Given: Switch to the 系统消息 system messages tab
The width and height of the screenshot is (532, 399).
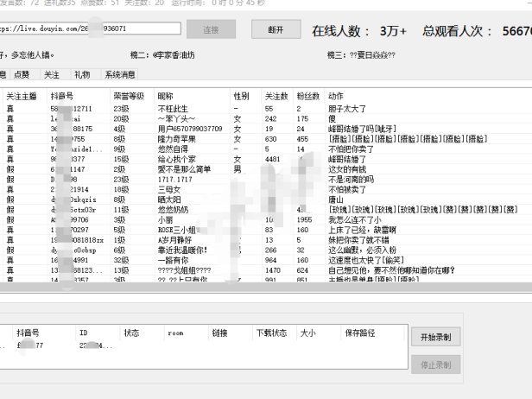Looking at the screenshot, I should click(120, 74).
